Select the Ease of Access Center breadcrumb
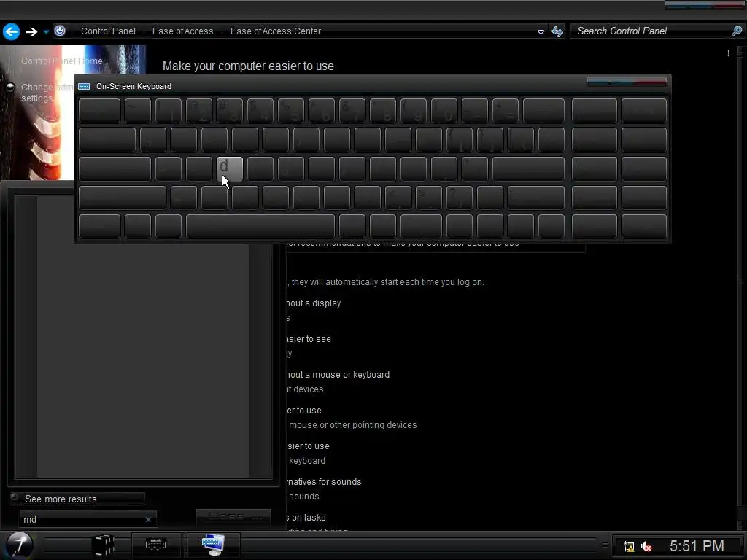 click(x=275, y=31)
